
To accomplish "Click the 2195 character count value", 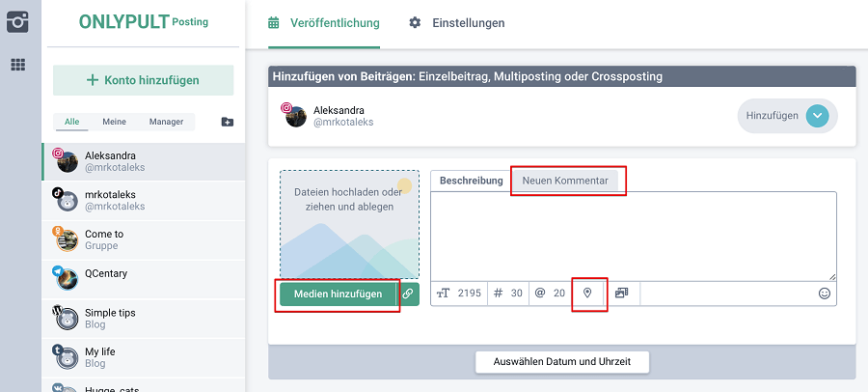I will (x=470, y=294).
